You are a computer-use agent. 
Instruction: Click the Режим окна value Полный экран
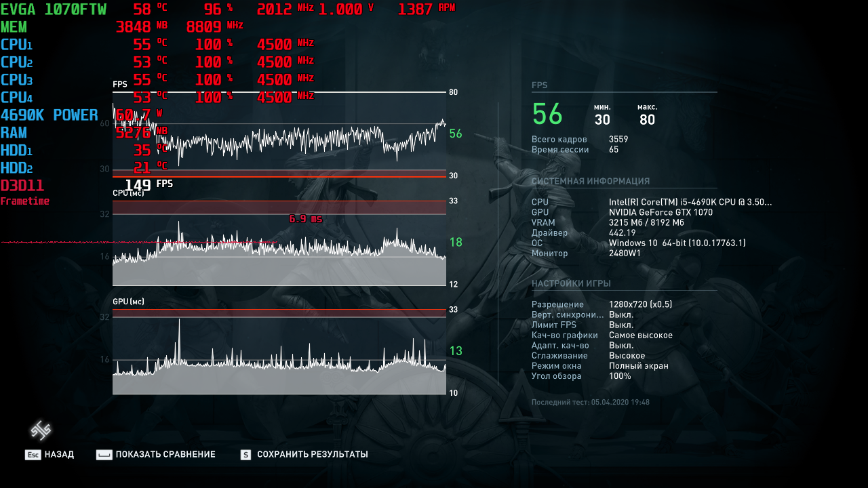(x=639, y=365)
